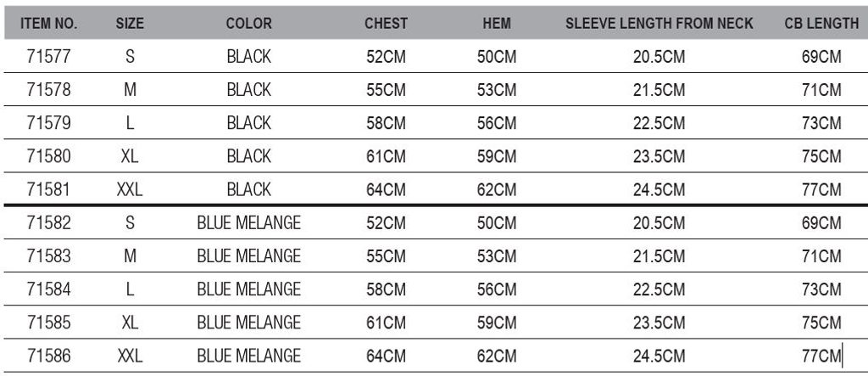Select the CB LENGTH column header
868x376 pixels.
pyautogui.click(x=821, y=24)
